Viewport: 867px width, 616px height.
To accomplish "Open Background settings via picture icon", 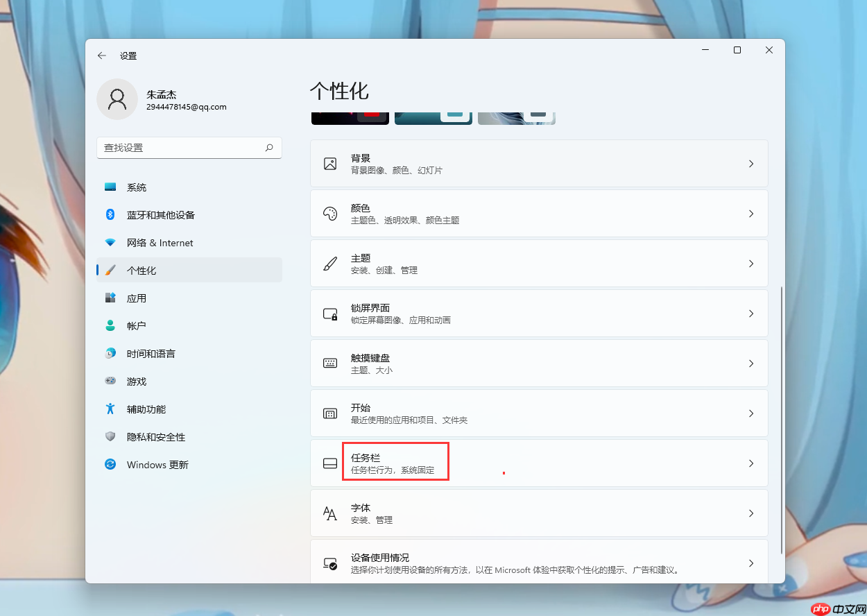I will [x=329, y=163].
